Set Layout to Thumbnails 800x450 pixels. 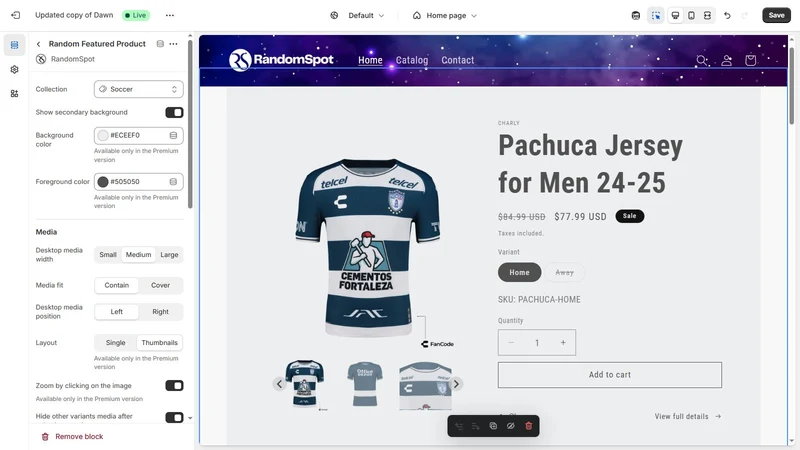point(160,343)
